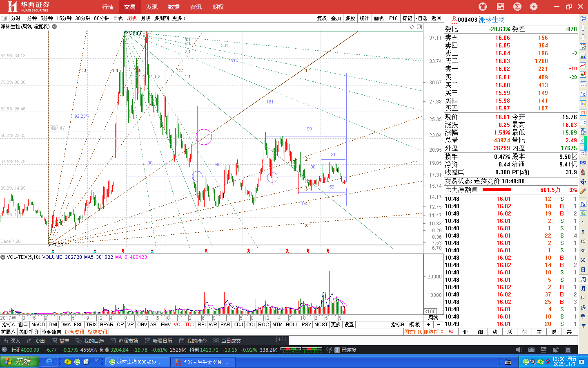Open the layout switch icon in title bar
Screen dimensions: 588x368
click(500, 7)
